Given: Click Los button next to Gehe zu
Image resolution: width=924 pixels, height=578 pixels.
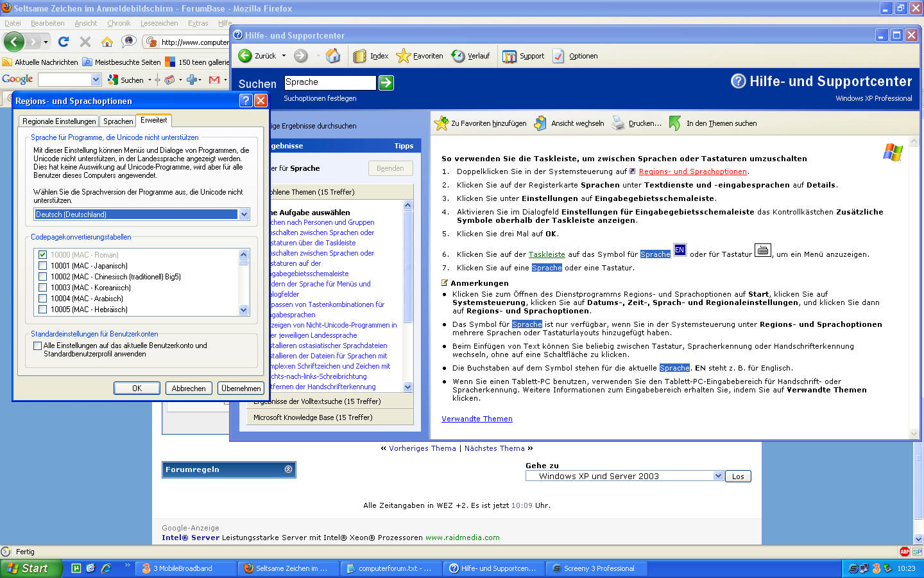Looking at the screenshot, I should [738, 476].
